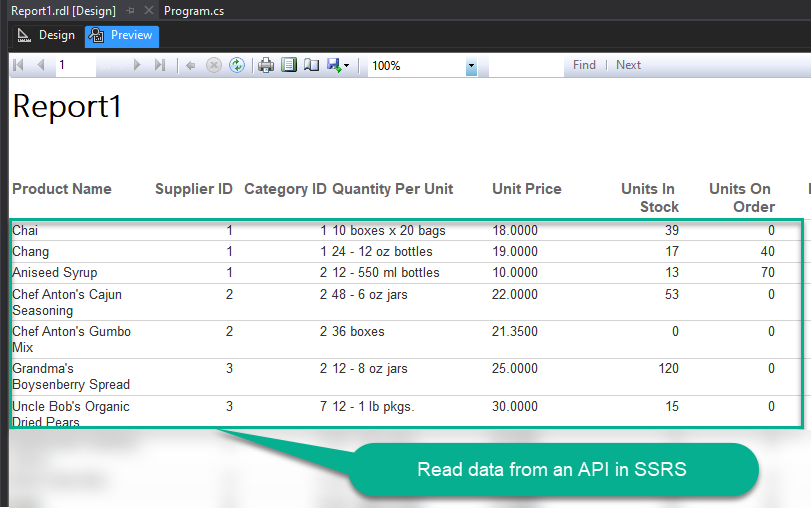Select Uncle Bob's Organic Dried Pears cell
Image resolution: width=811 pixels, height=508 pixels.
click(70, 413)
